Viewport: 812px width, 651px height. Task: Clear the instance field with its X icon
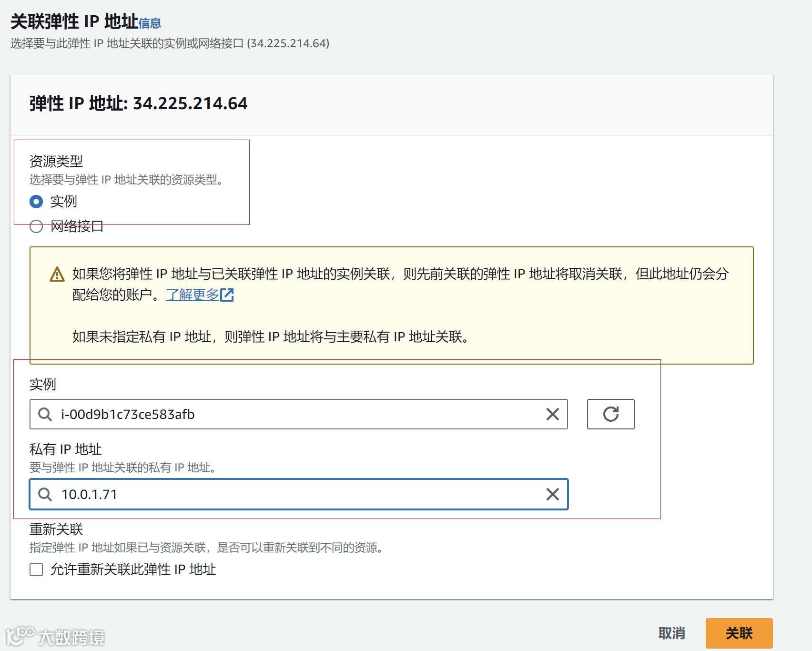pos(552,414)
